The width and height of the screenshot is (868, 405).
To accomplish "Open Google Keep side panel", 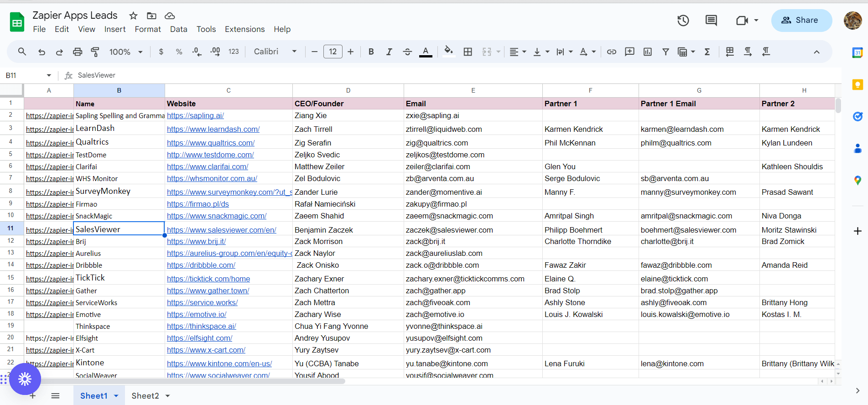I will [858, 84].
